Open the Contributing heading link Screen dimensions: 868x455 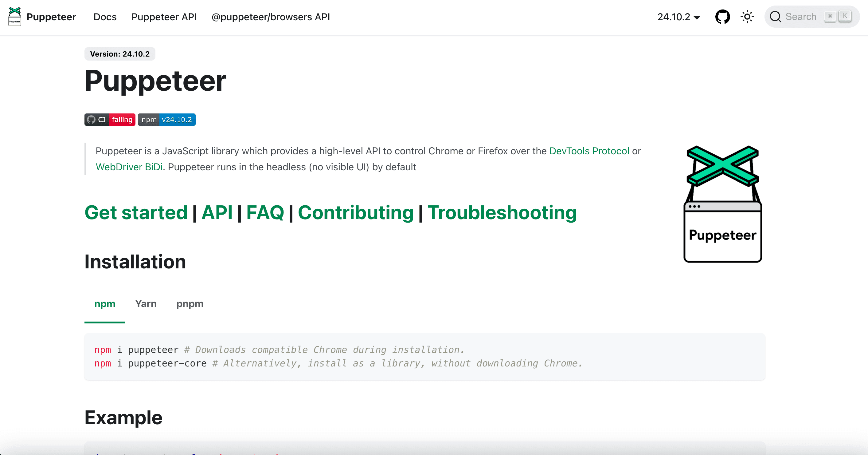coord(355,212)
